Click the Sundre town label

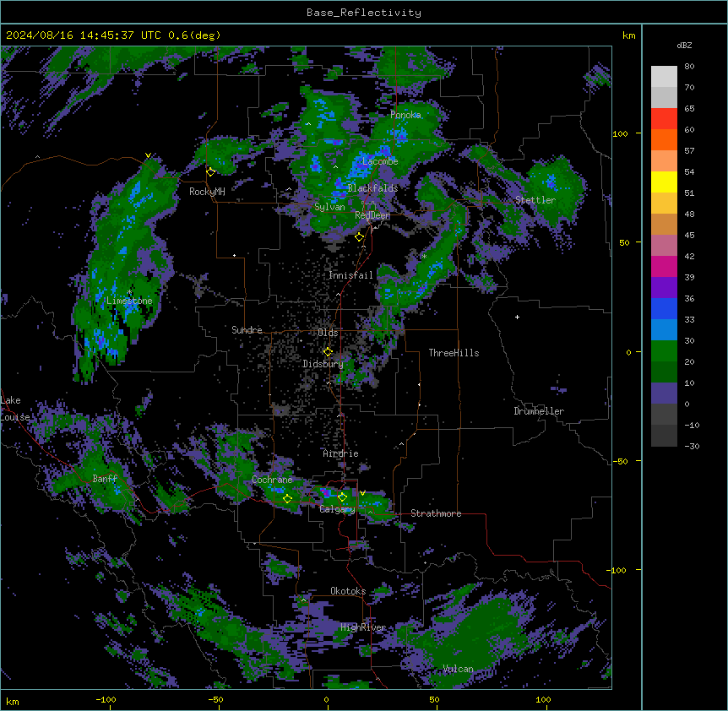[247, 330]
